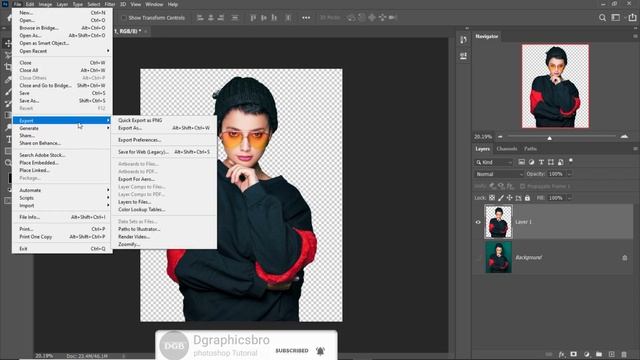Expand the Open Recent submenu
This screenshot has width=640, height=360.
pos(62,51)
